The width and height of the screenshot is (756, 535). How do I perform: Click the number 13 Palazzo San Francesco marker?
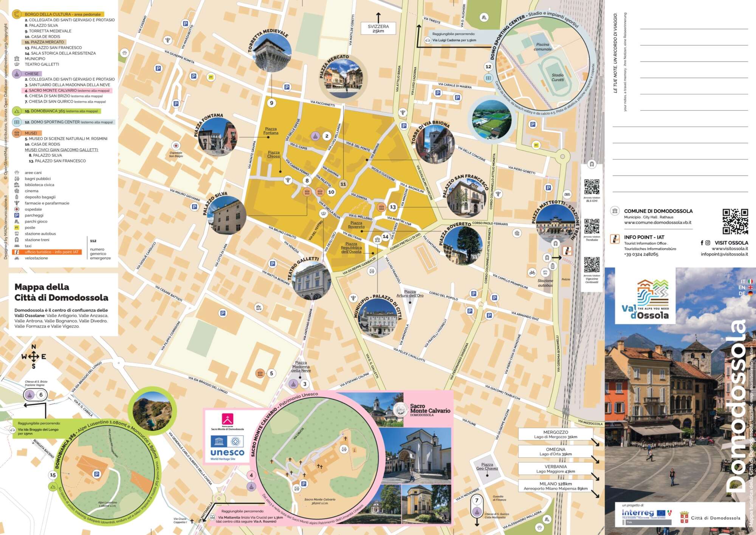[x=393, y=207]
